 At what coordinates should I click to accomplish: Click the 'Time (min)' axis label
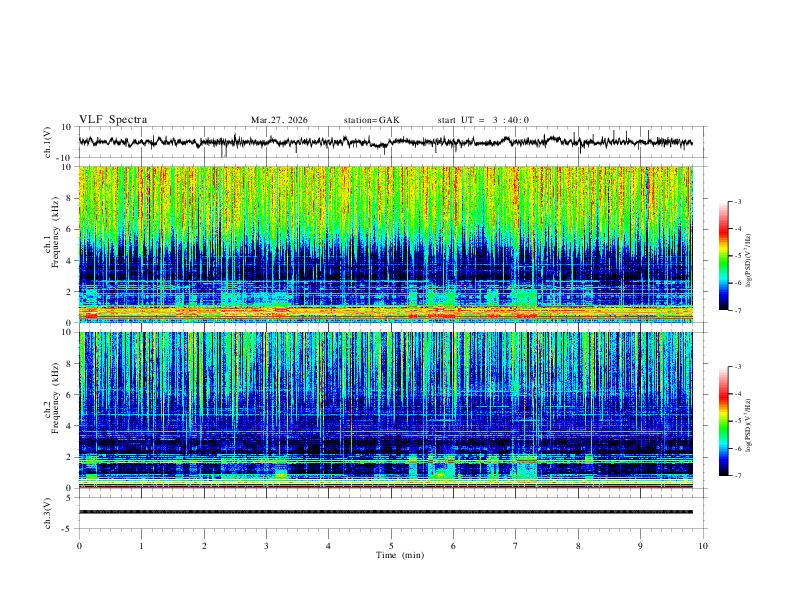coord(400,555)
